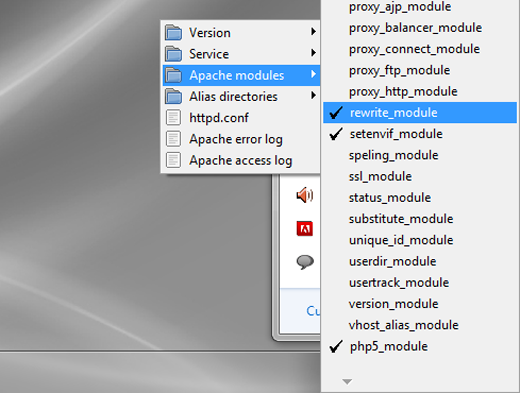Enable ssl_module in the modules list
This screenshot has height=393, width=520.
(420, 176)
